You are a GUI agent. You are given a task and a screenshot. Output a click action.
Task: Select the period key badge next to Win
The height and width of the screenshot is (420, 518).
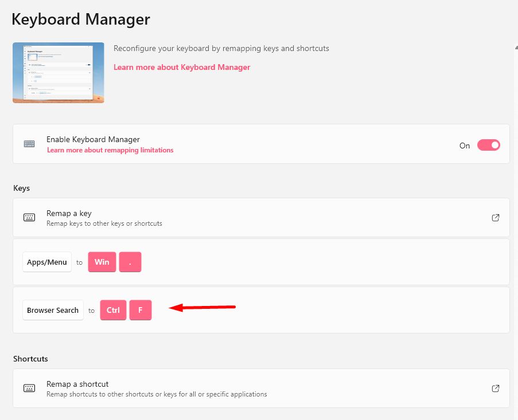point(130,262)
